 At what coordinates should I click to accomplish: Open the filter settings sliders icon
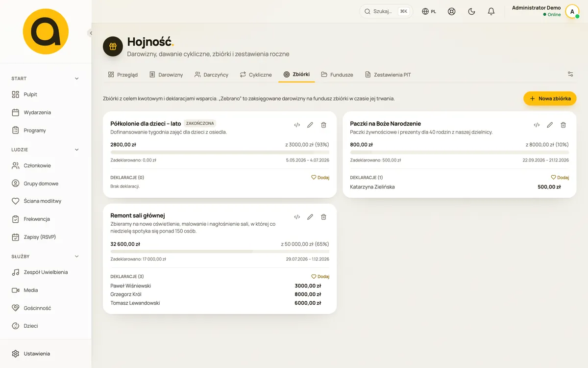[570, 74]
